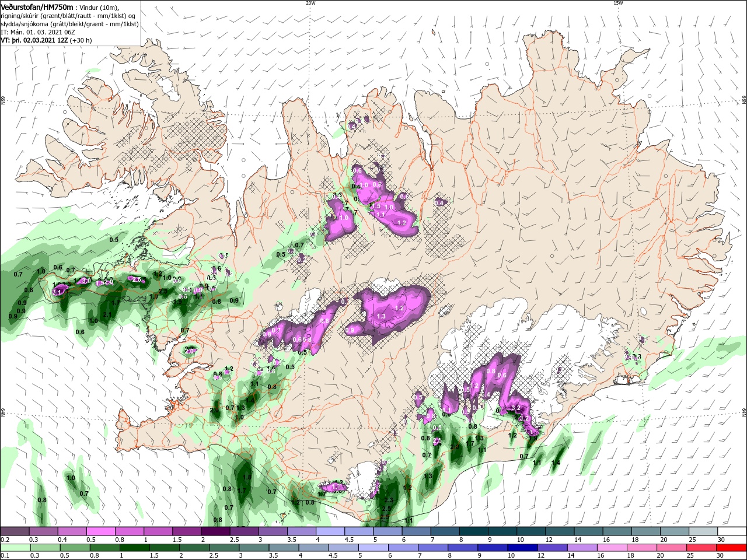Pick the 0.2–0.3 dull purple snow swatch

(x=15, y=531)
